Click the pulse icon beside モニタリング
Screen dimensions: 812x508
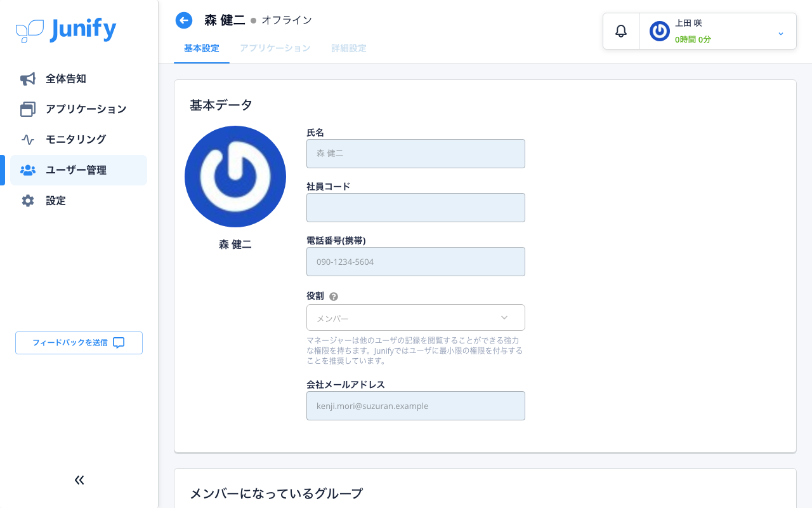click(x=28, y=140)
